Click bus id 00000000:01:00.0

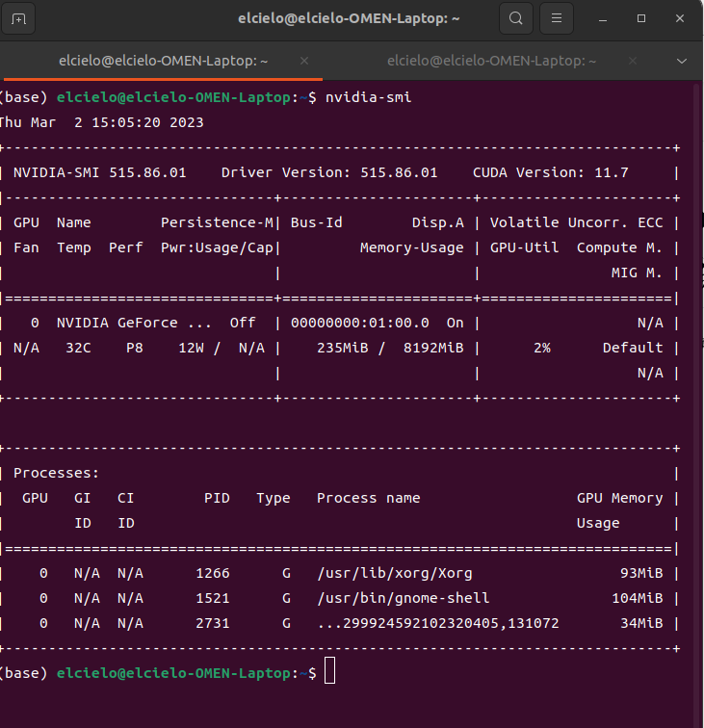(360, 324)
